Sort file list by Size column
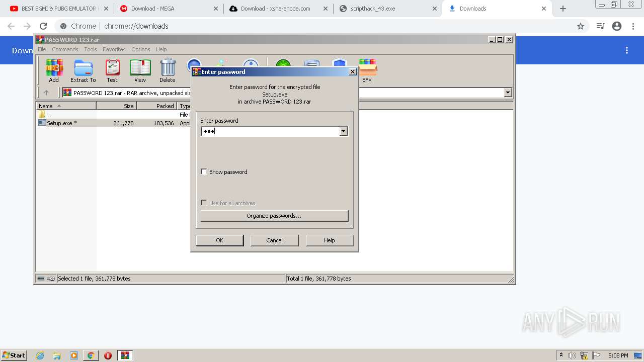Viewport: 644px width, 362px height. point(116,106)
